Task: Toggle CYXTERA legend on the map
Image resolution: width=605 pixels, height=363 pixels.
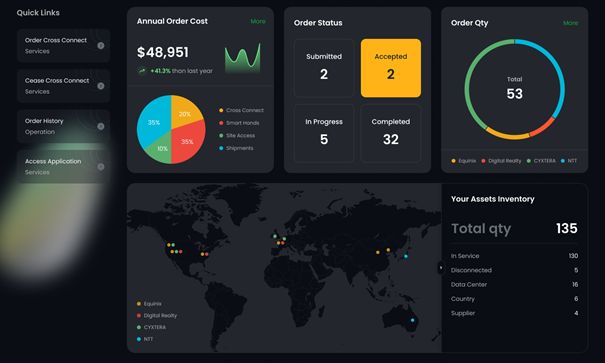Action: pyautogui.click(x=151, y=327)
